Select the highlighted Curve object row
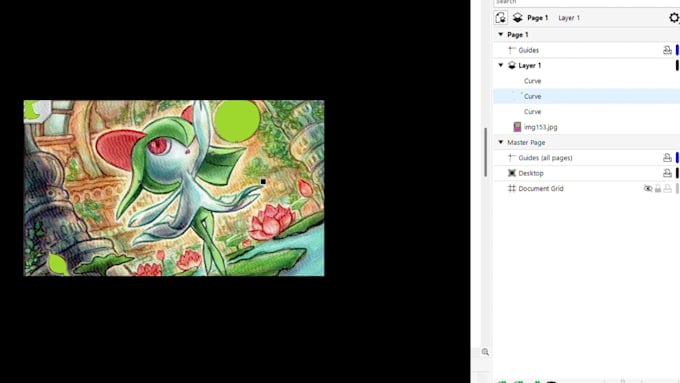 click(586, 96)
